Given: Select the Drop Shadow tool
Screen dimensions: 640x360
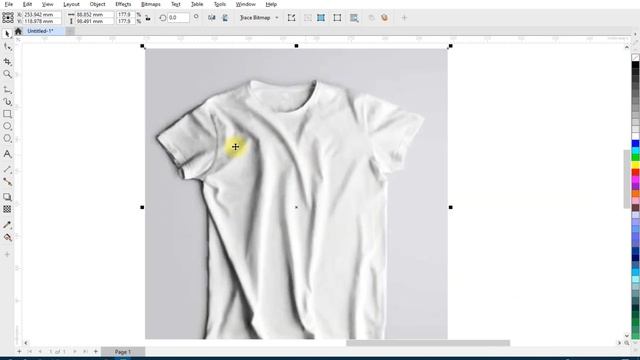Looking at the screenshot, I should [7, 197].
